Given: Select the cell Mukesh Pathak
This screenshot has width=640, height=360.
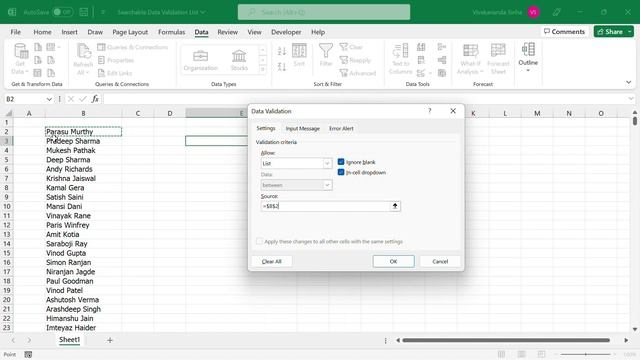Looking at the screenshot, I should click(x=83, y=150).
